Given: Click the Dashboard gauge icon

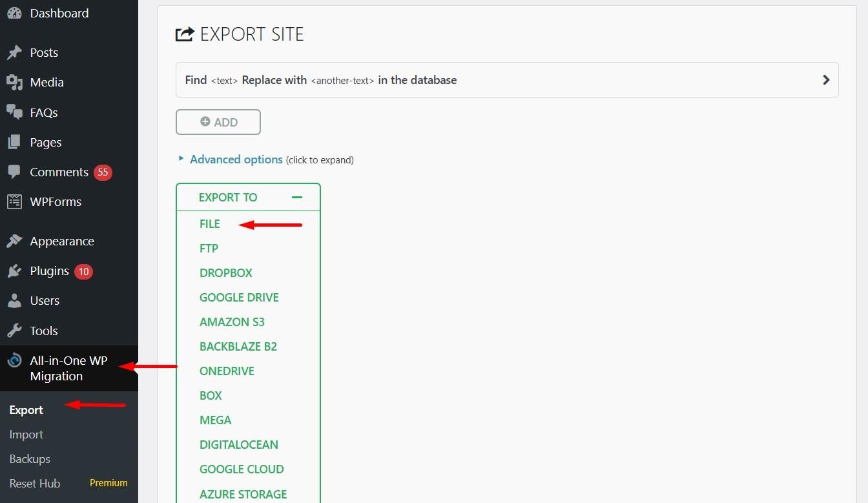Looking at the screenshot, I should pyautogui.click(x=14, y=14).
